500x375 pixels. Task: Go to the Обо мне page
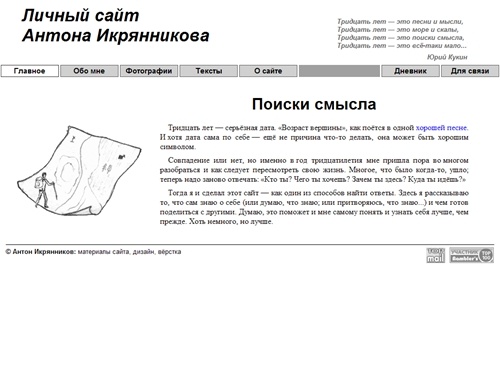pyautogui.click(x=89, y=71)
